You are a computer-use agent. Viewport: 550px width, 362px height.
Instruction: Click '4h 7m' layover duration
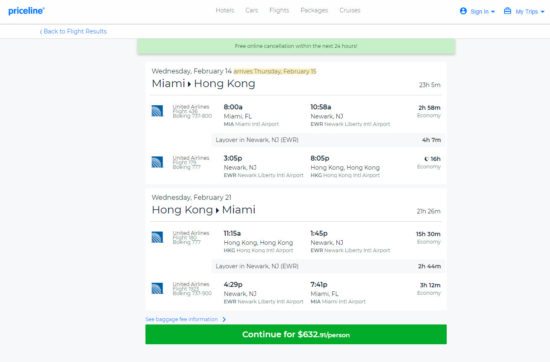pos(431,140)
